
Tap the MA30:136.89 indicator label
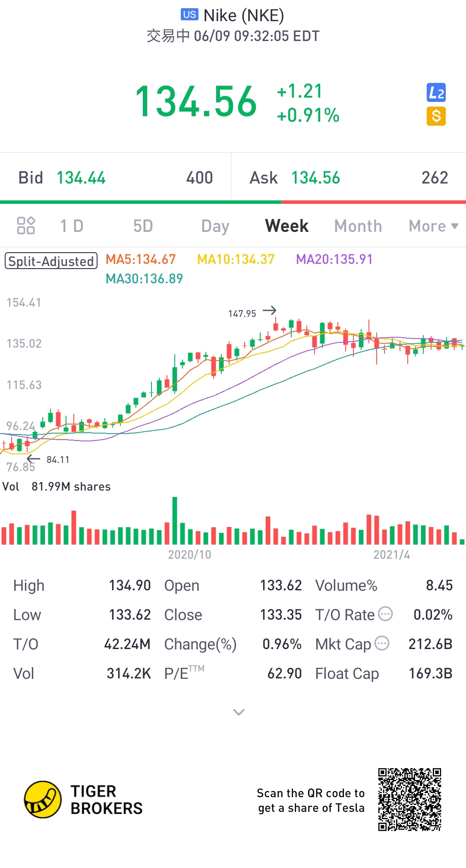click(144, 279)
